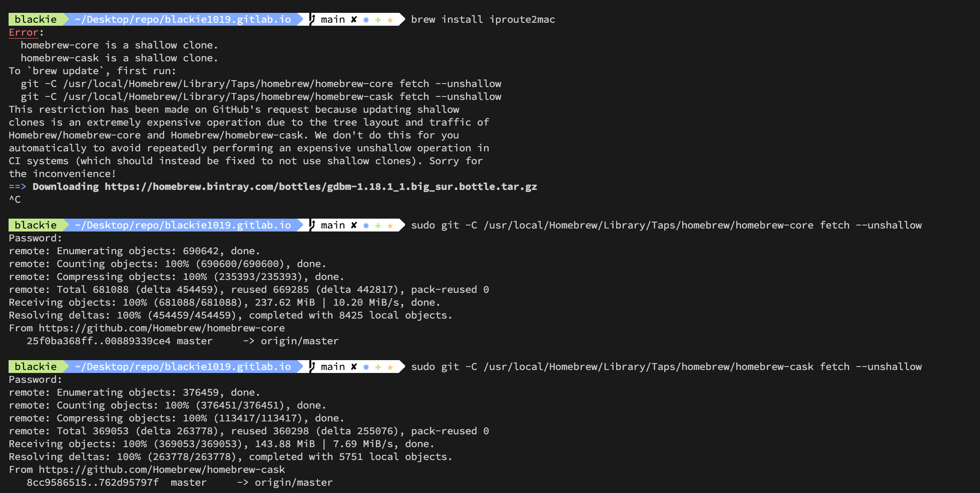Click the first Password: prompt line
Viewport: 980px width, 493px height.
(x=35, y=238)
